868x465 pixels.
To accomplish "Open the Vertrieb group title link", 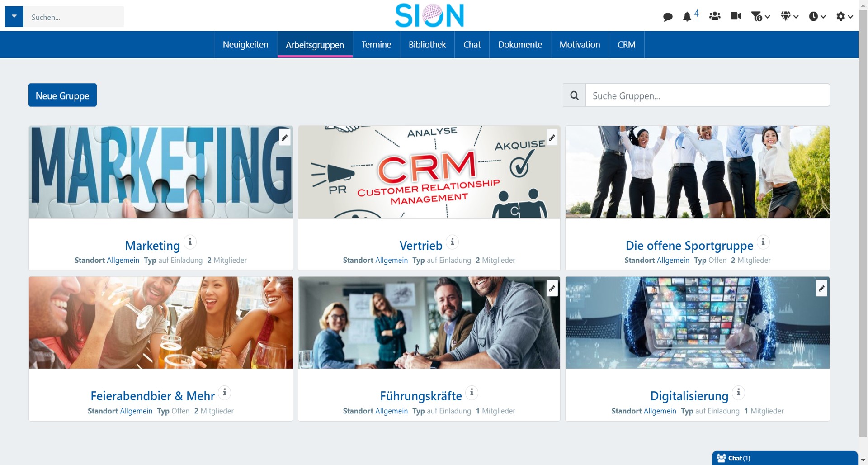I will [421, 246].
